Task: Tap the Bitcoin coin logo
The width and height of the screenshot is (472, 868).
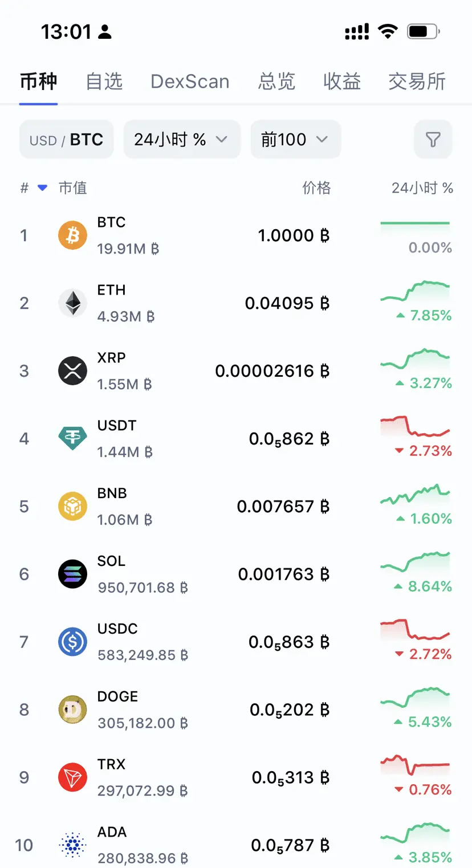Action: tap(72, 235)
